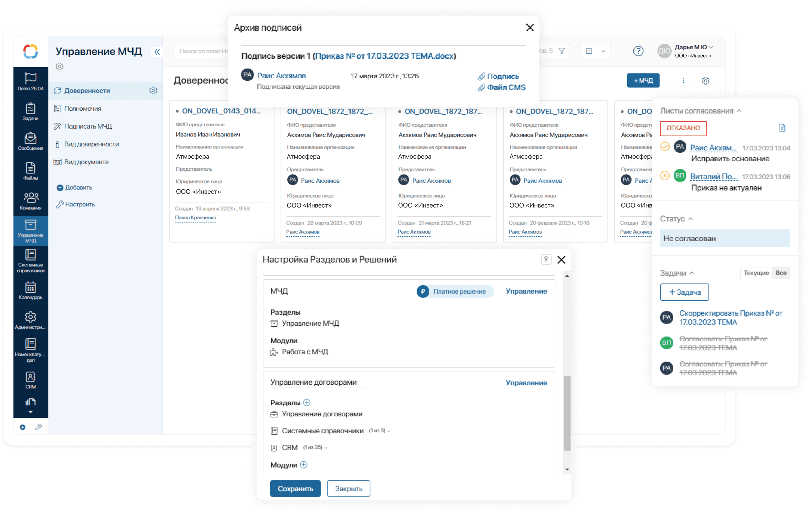This screenshot has height=513, width=812.
Task: Open task Скорректировать Приказ № от 17.03.2023
Action: coord(730,318)
